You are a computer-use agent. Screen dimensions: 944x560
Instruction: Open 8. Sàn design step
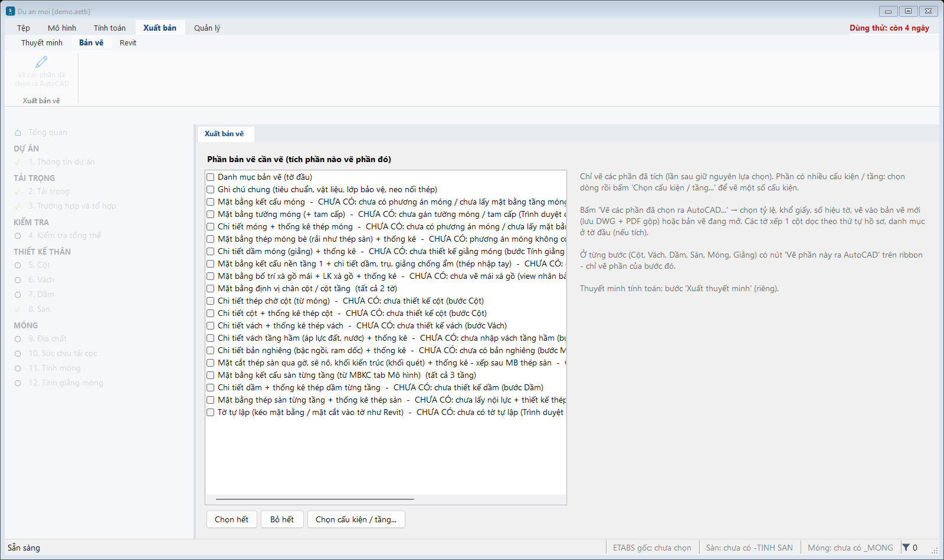[x=39, y=309]
